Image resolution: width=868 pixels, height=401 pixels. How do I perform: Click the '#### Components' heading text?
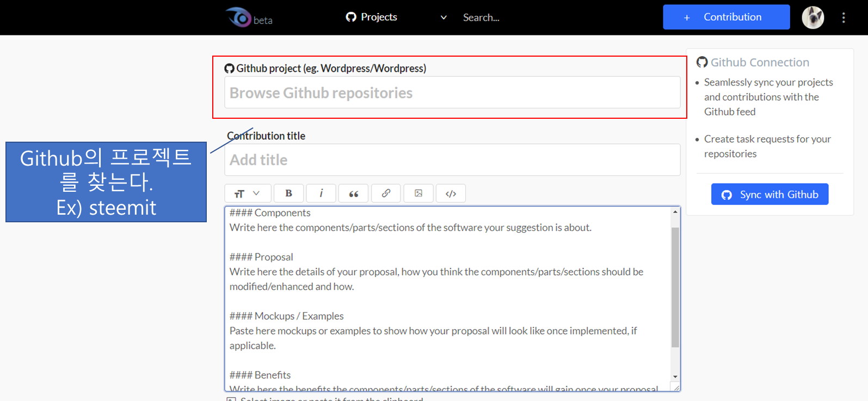270,212
